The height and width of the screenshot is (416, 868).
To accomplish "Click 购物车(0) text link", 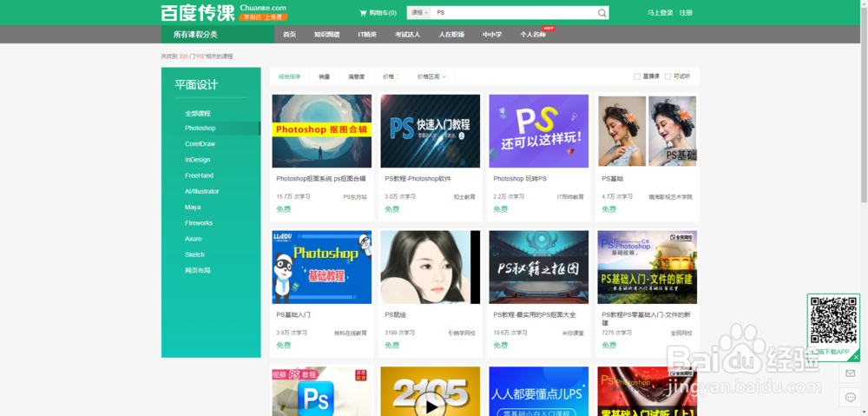I will point(383,13).
